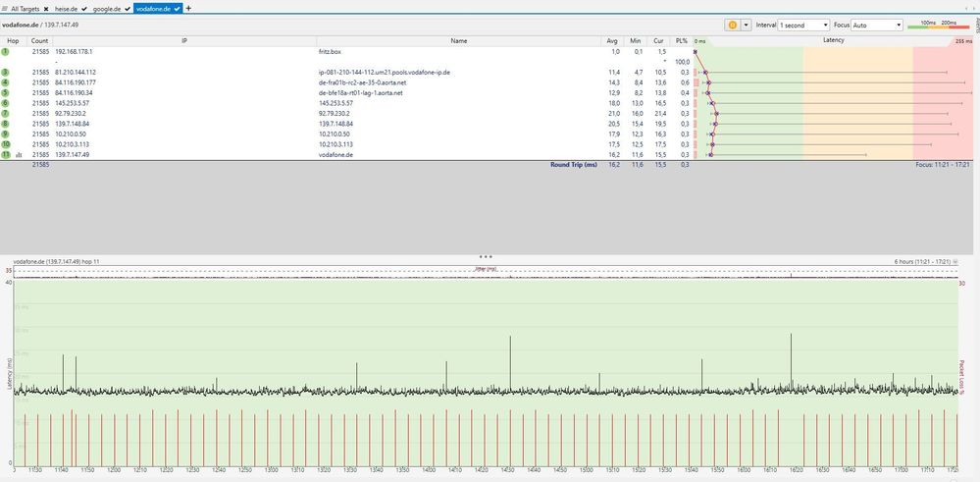Open the All Targets tab
This screenshot has height=482, width=980.
pos(26,8)
